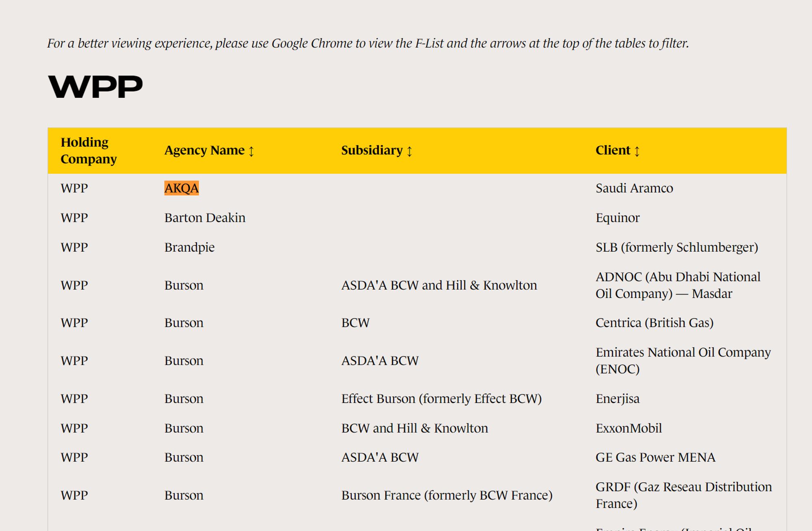Click Burson France (formerly BCW France) cell
The height and width of the screenshot is (531, 812).
point(447,495)
